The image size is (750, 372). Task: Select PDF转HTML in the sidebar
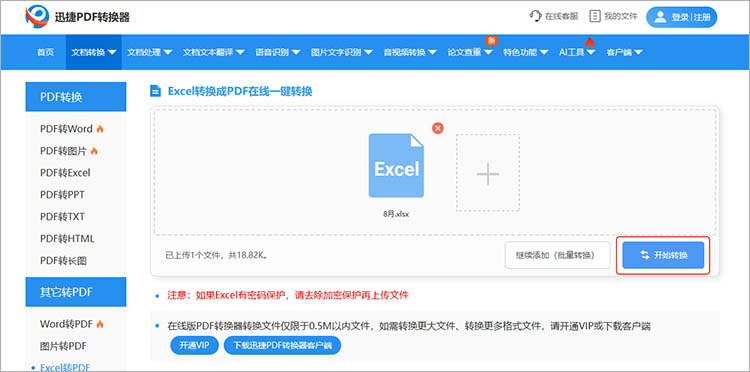[x=67, y=239]
